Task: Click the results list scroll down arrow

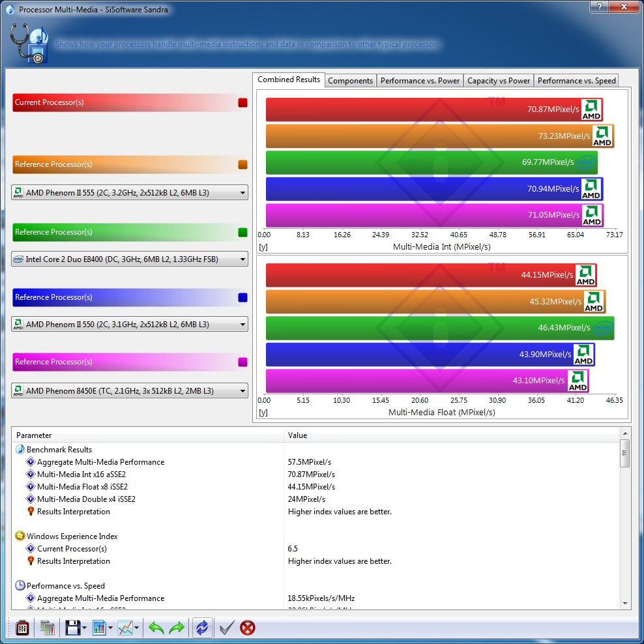Action: pos(624,604)
